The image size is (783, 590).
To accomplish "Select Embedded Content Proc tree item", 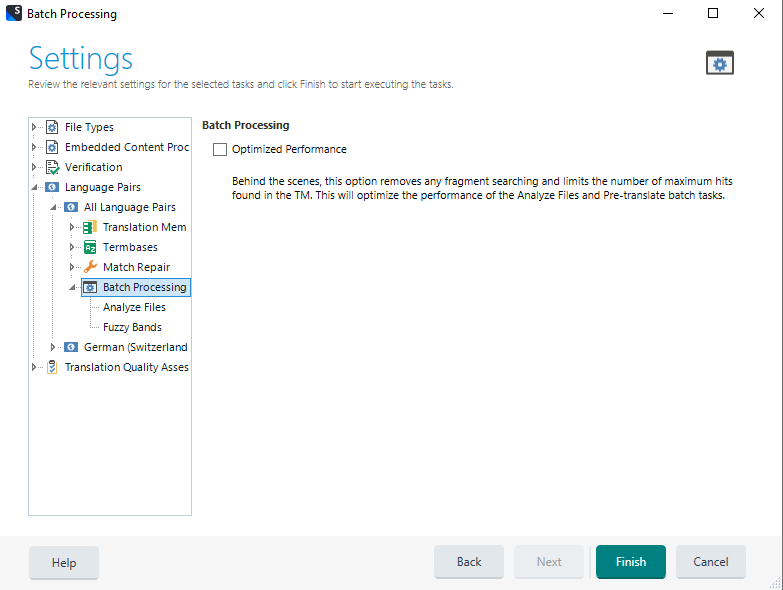I will 127,147.
